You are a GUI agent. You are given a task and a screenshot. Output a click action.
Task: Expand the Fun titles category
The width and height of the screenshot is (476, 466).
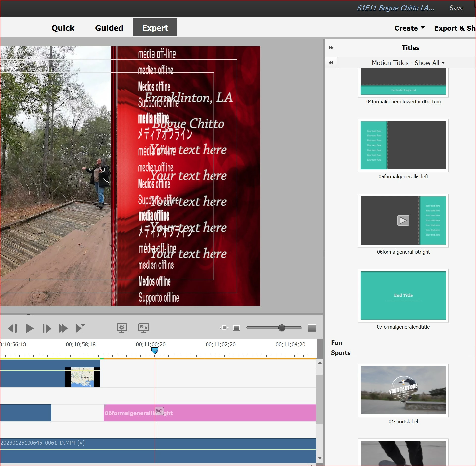point(336,343)
